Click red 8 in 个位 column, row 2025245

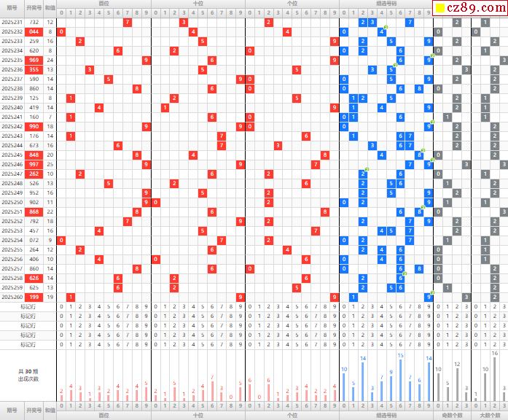coord(325,155)
